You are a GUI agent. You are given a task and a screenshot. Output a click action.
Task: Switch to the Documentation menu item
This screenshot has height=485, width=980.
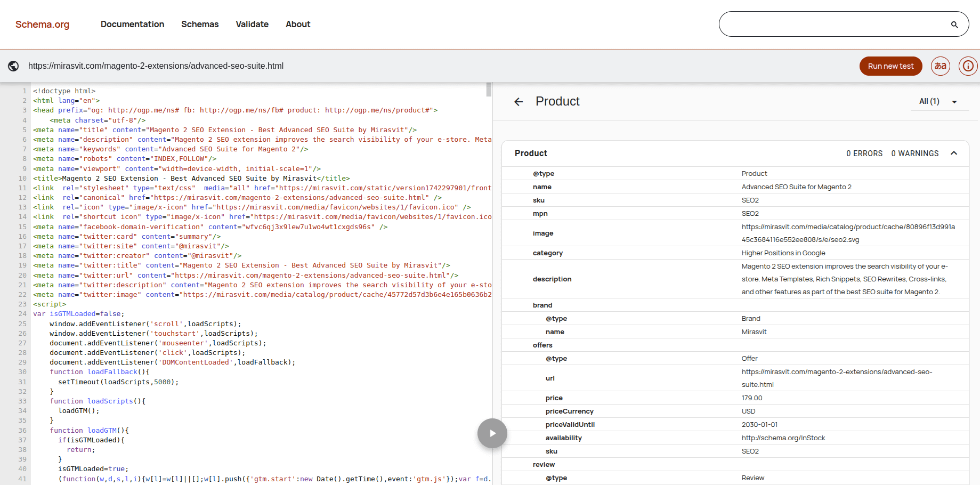coord(132,24)
